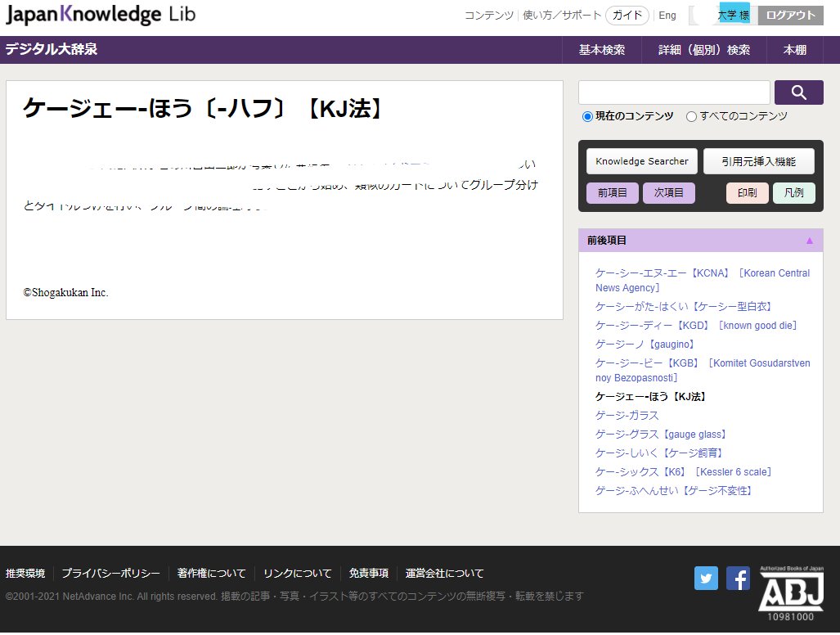840x635 pixels.
Task: Go to previous entry with 前項目
Action: 612,193
